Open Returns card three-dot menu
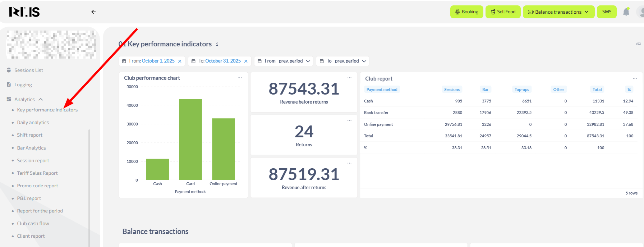 pos(349,120)
